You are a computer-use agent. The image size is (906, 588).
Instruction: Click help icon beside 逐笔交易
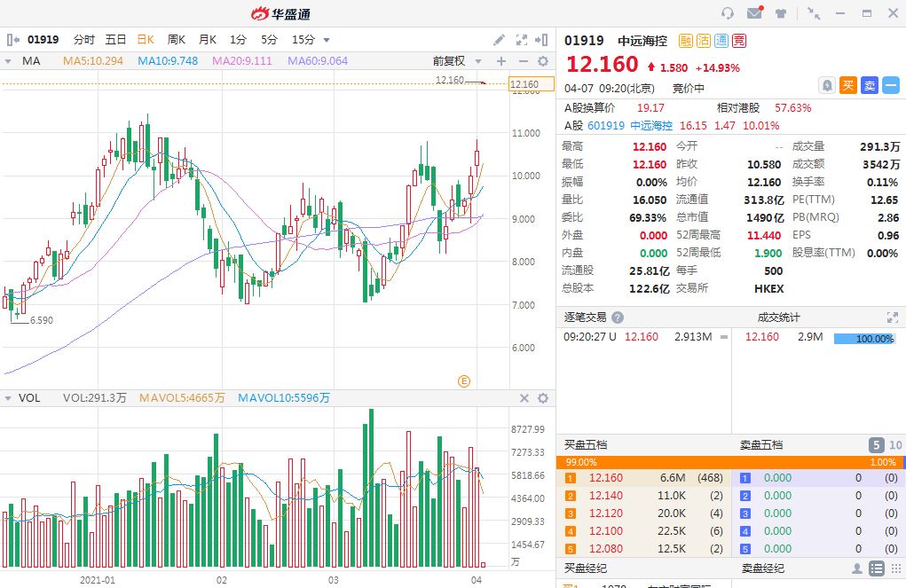tap(618, 318)
